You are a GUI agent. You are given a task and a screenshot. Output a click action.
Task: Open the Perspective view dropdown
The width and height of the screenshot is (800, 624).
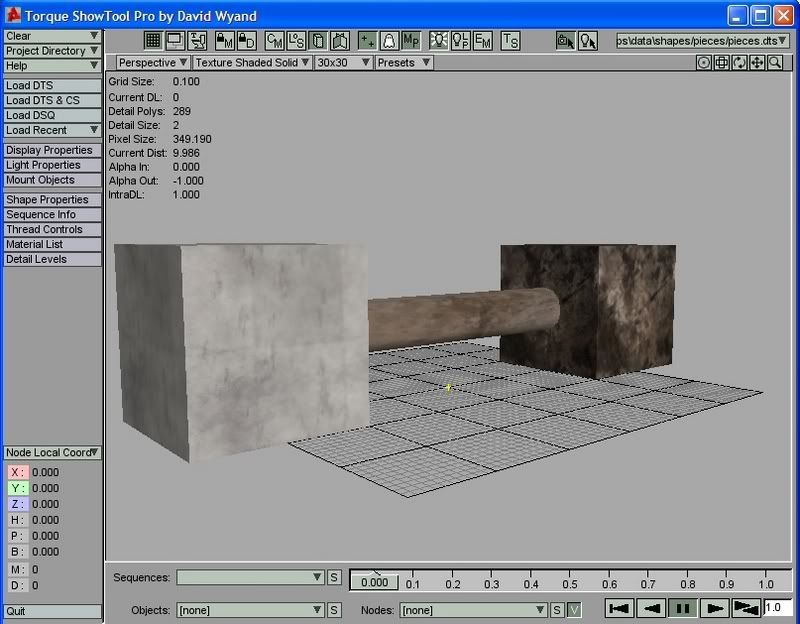click(153, 62)
